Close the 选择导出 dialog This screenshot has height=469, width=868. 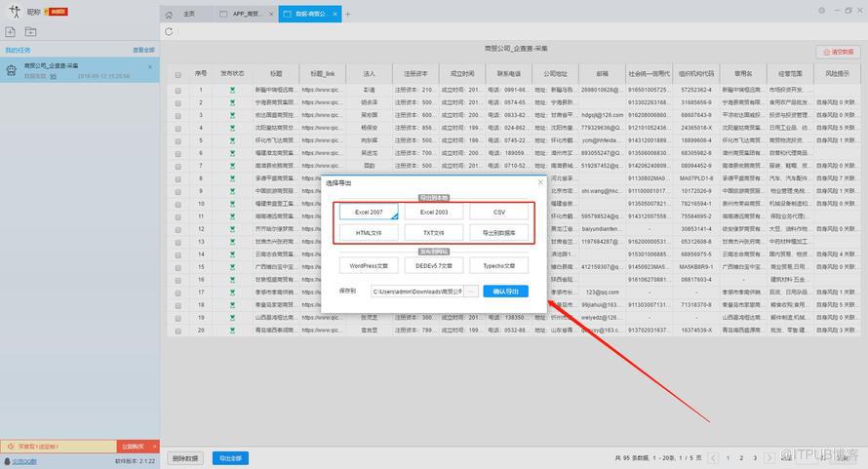(x=541, y=182)
